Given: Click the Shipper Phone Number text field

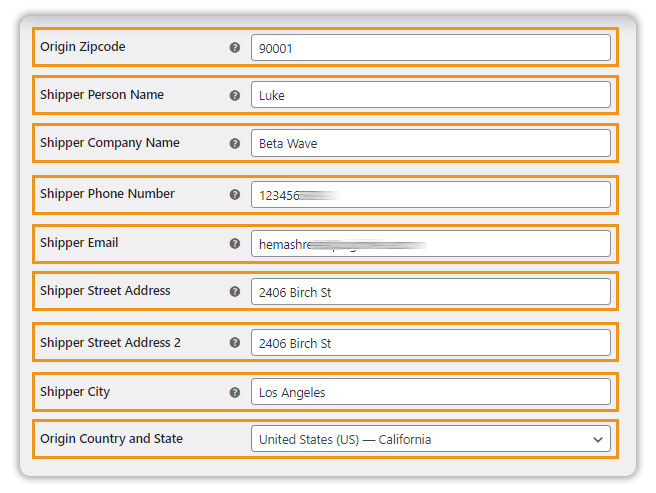Looking at the screenshot, I should point(430,195).
